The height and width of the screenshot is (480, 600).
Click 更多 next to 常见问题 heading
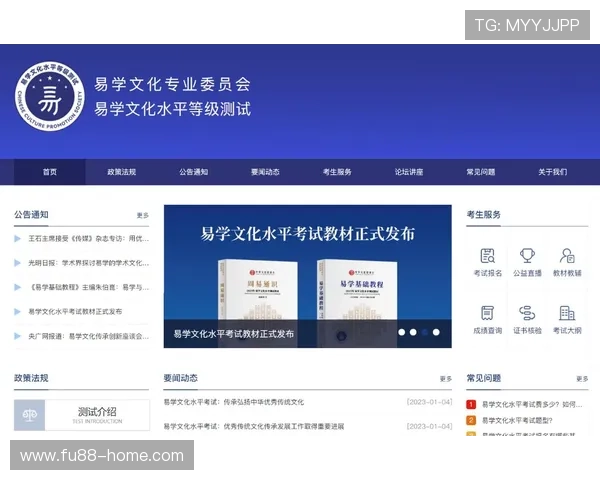(582, 379)
